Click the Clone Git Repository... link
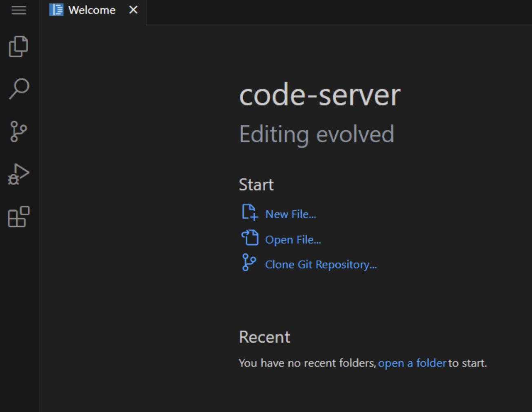This screenshot has height=412, width=532. [x=321, y=265]
